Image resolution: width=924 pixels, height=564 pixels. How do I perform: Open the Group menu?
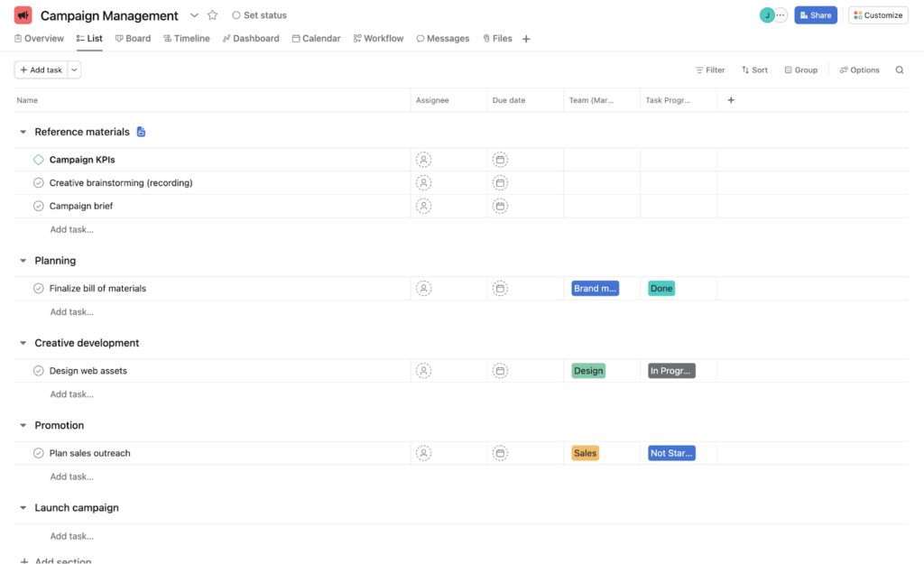[801, 70]
